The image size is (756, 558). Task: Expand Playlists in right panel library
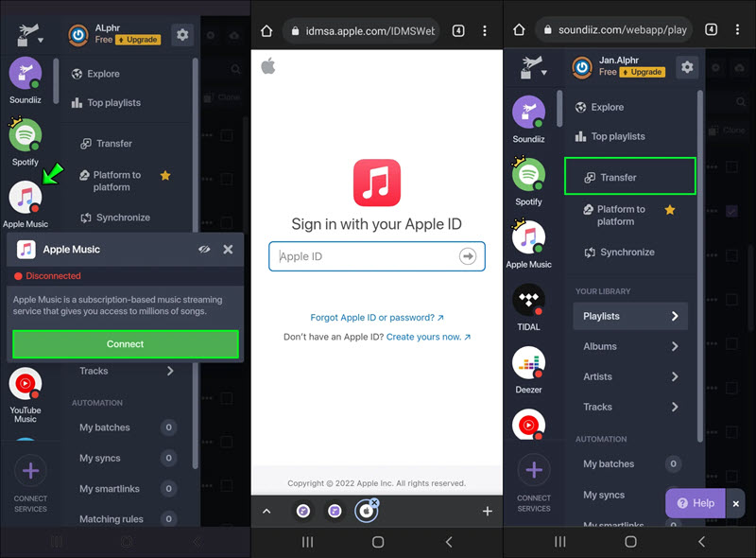630,316
